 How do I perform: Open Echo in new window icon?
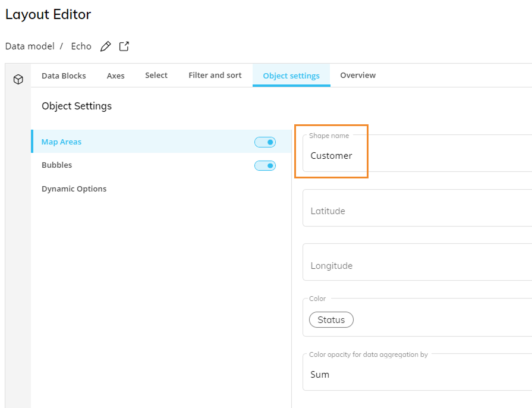[x=124, y=46]
